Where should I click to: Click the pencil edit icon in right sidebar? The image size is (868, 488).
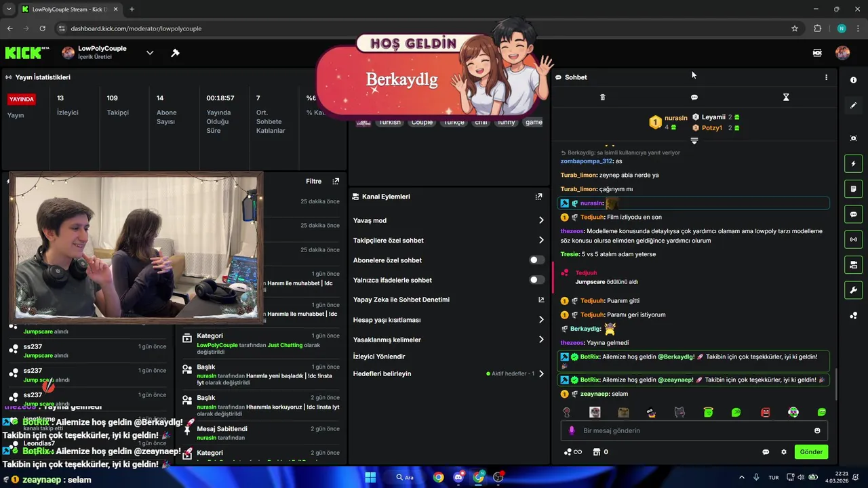point(853,105)
